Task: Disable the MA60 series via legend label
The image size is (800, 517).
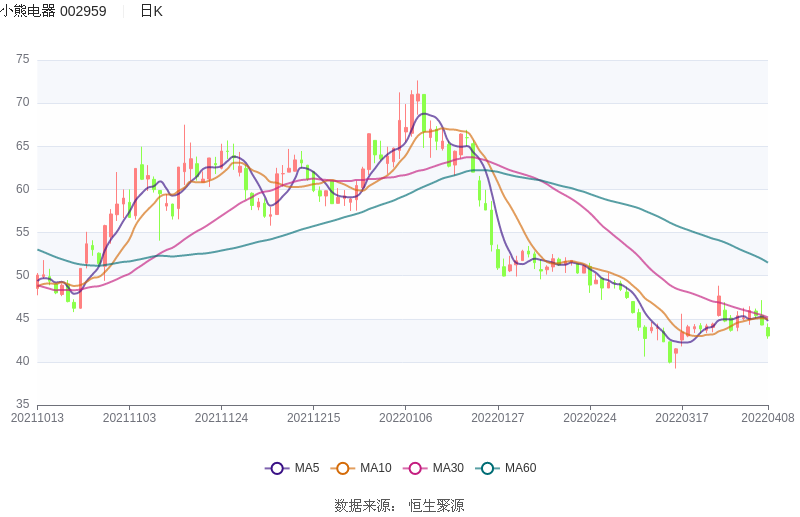Action: click(520, 468)
